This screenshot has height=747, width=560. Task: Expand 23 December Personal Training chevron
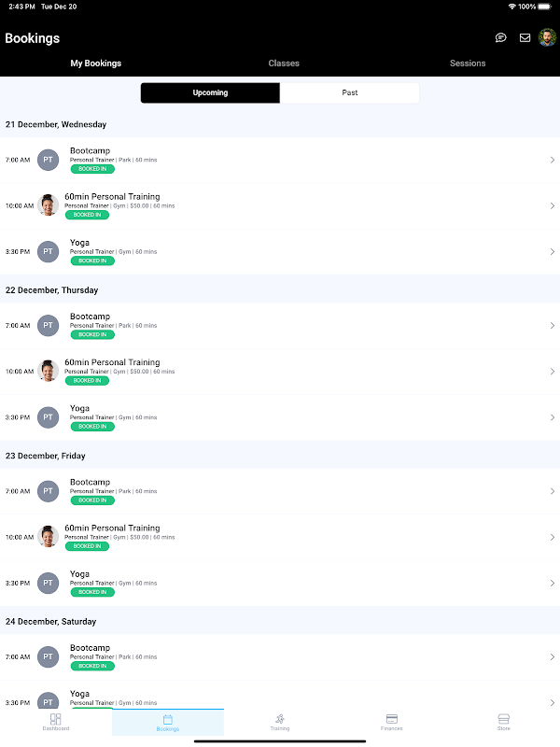point(553,538)
